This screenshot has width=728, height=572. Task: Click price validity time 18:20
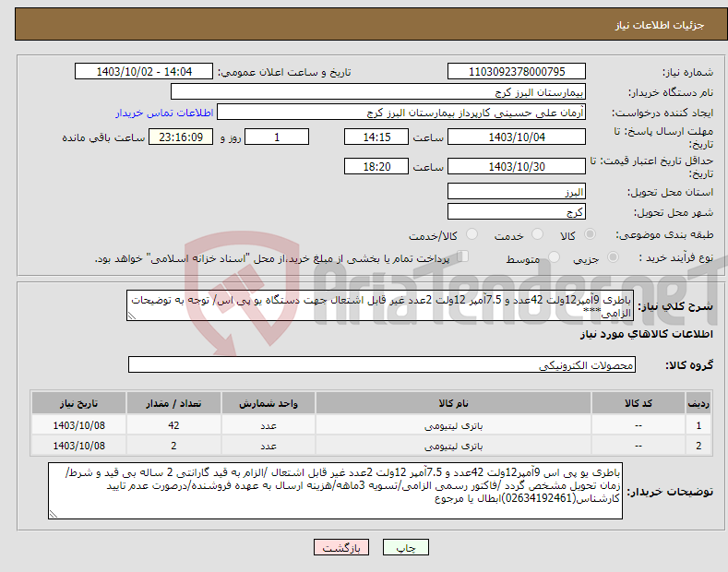pyautogui.click(x=376, y=166)
